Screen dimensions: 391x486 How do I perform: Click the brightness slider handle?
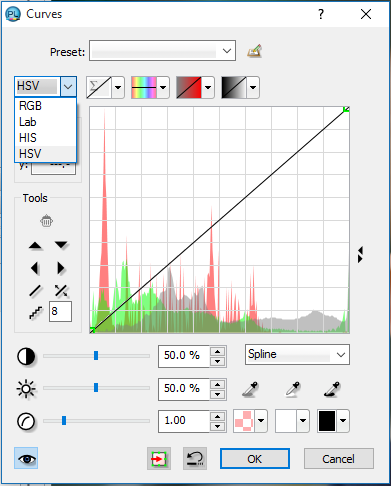point(96,388)
